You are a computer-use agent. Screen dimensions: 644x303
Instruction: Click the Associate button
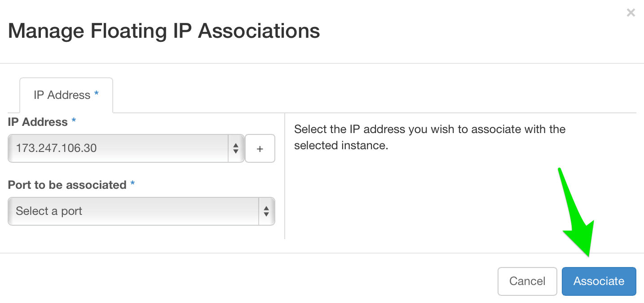tap(599, 281)
